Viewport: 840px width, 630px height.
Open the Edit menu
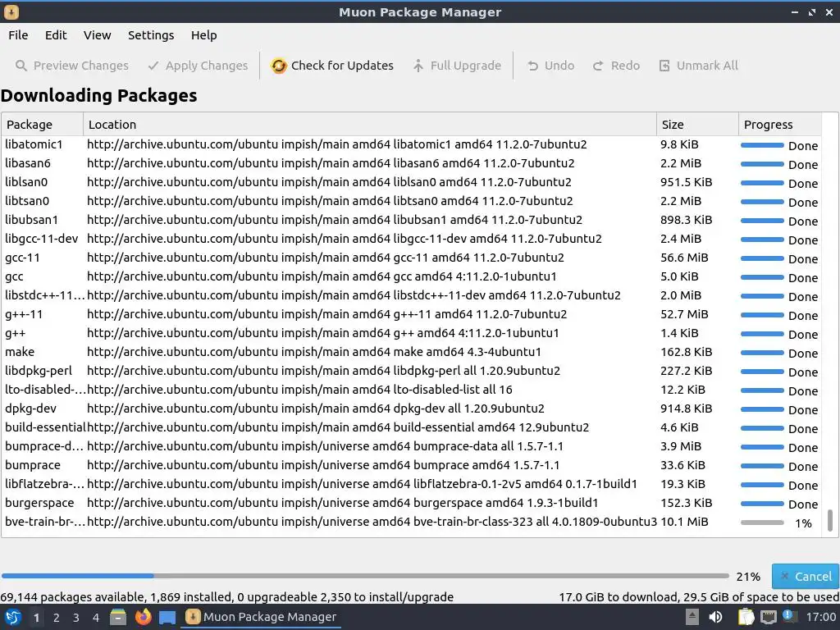[x=56, y=35]
